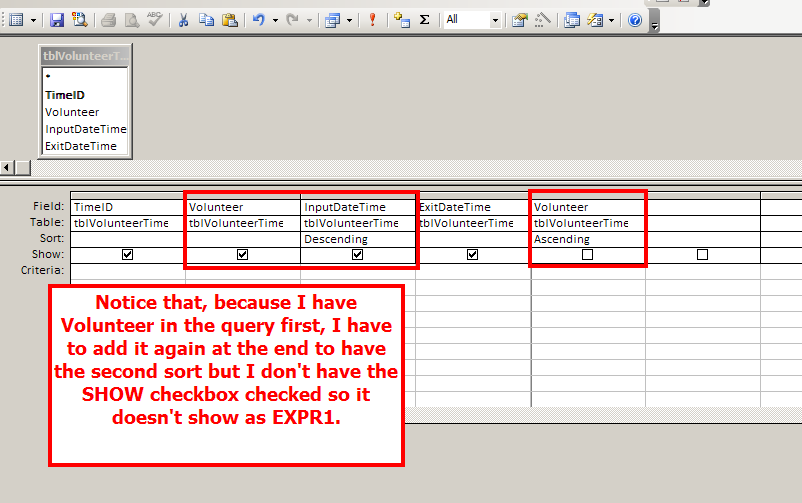Viewport: 802px width, 503px height.
Task: Open the Redo history dropdown arrow
Action: pyautogui.click(x=309, y=20)
